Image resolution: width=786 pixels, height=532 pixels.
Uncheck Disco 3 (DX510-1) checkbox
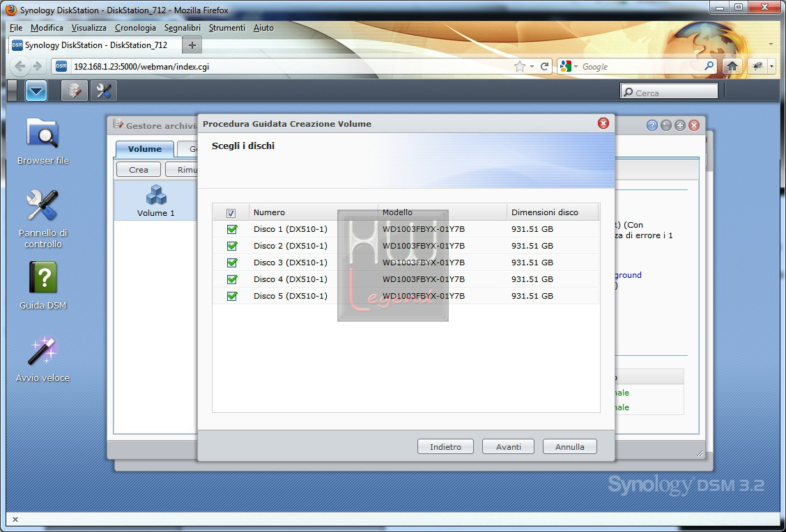[232, 263]
